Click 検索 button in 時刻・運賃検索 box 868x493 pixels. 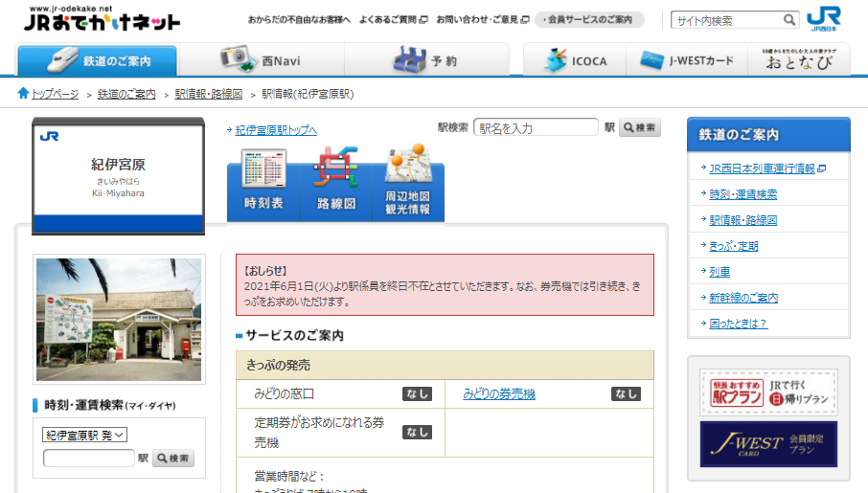[173, 459]
